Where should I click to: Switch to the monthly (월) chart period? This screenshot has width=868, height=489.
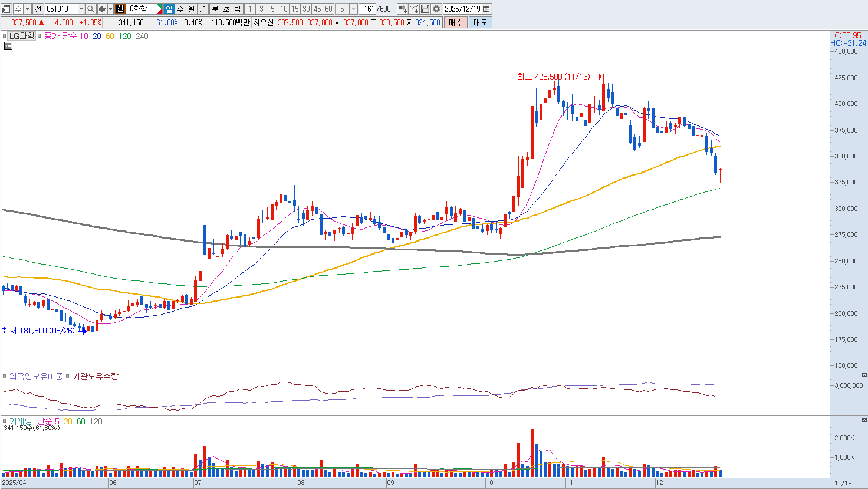pos(192,9)
